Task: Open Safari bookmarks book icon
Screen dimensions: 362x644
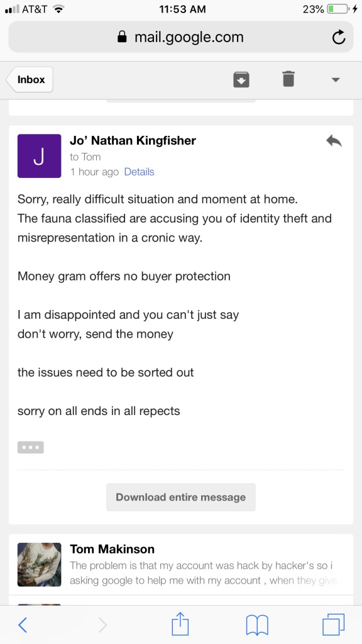Action: 257,625
